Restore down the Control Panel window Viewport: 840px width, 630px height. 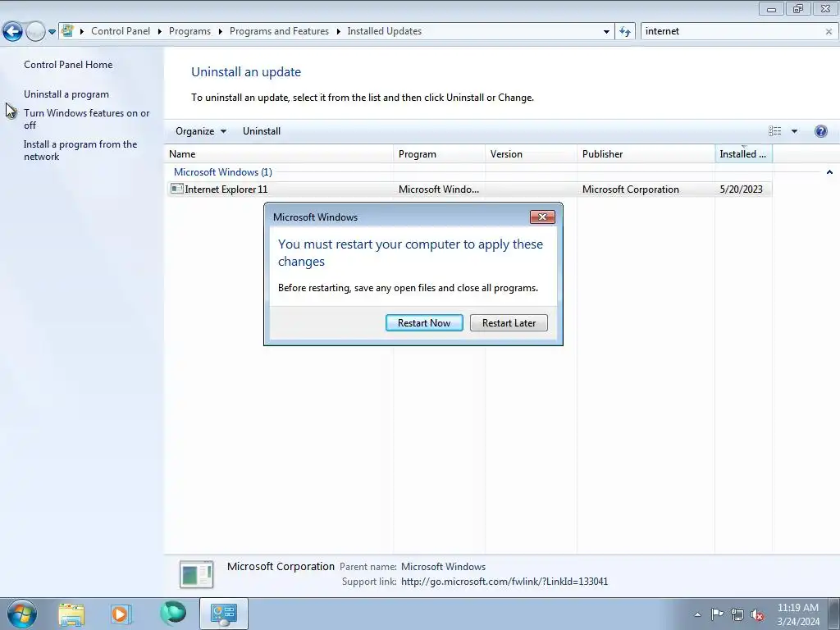(798, 9)
